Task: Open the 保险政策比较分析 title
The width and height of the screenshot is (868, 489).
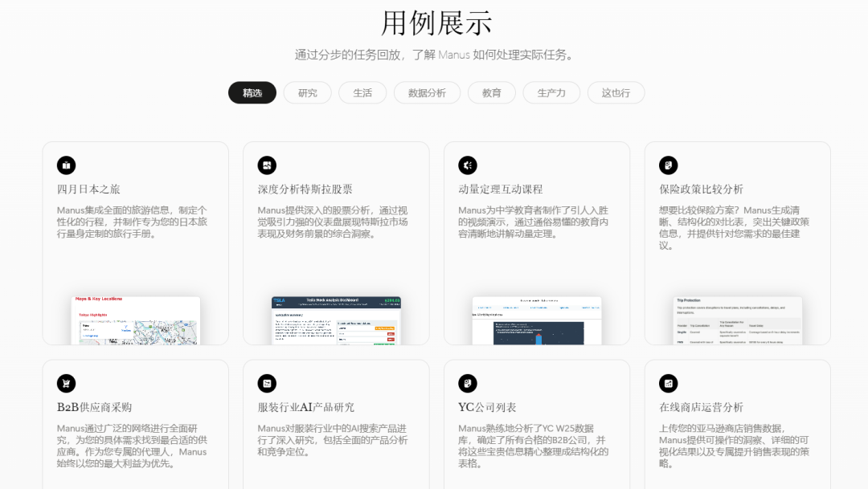Action: [x=701, y=189]
